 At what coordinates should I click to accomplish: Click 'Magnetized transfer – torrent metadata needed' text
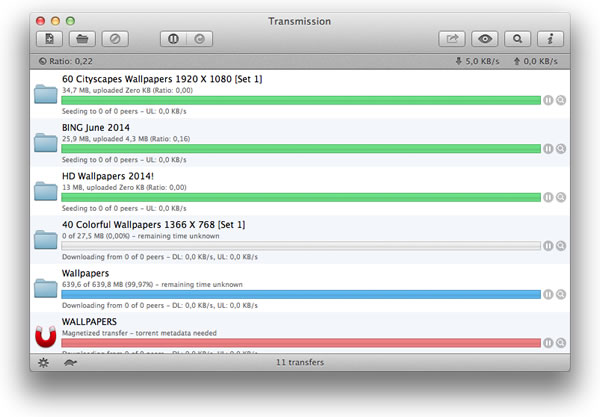point(139,333)
